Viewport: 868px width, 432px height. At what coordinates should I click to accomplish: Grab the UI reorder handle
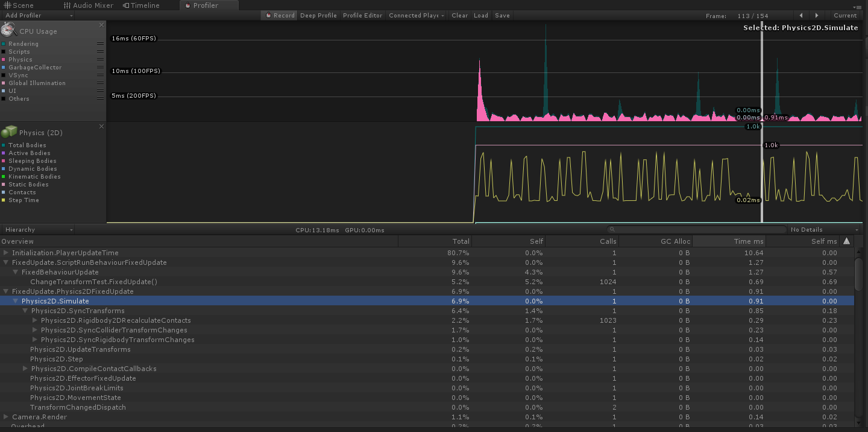pyautogui.click(x=100, y=91)
